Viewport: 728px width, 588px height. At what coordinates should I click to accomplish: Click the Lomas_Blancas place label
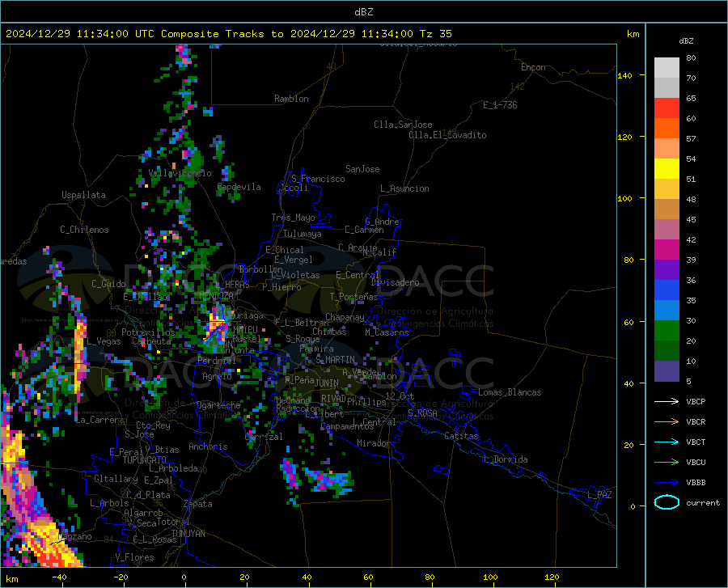pos(510,392)
